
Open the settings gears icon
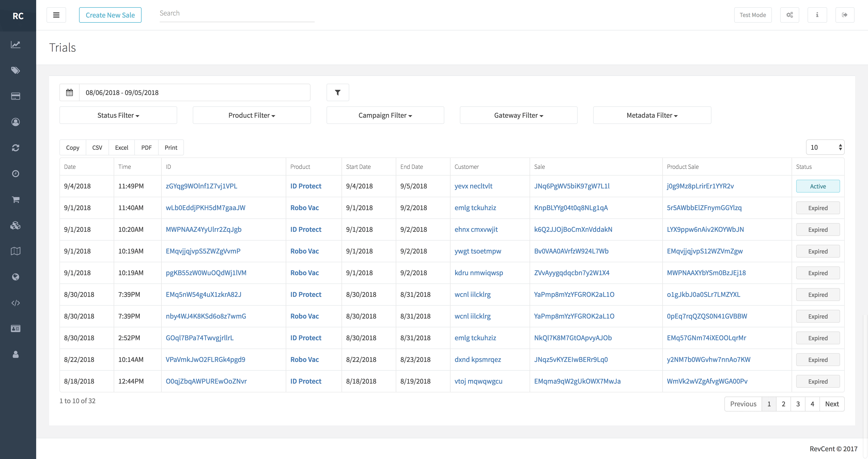click(789, 15)
